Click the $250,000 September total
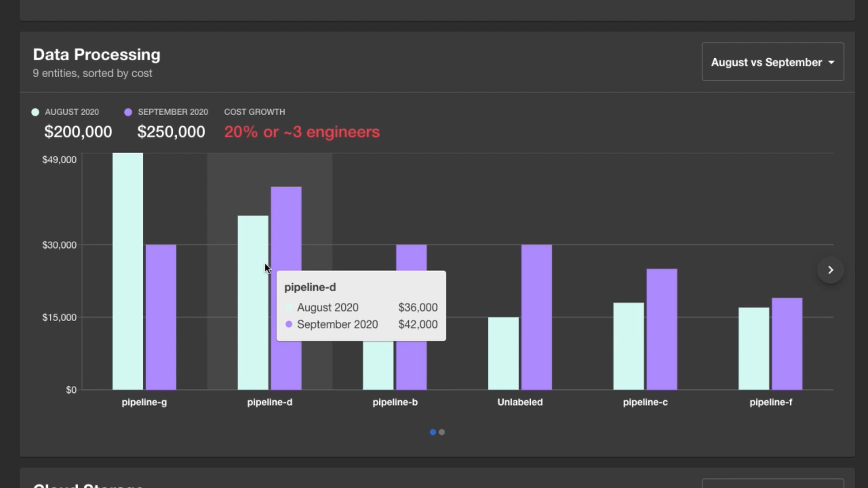The image size is (868, 488). point(171,131)
